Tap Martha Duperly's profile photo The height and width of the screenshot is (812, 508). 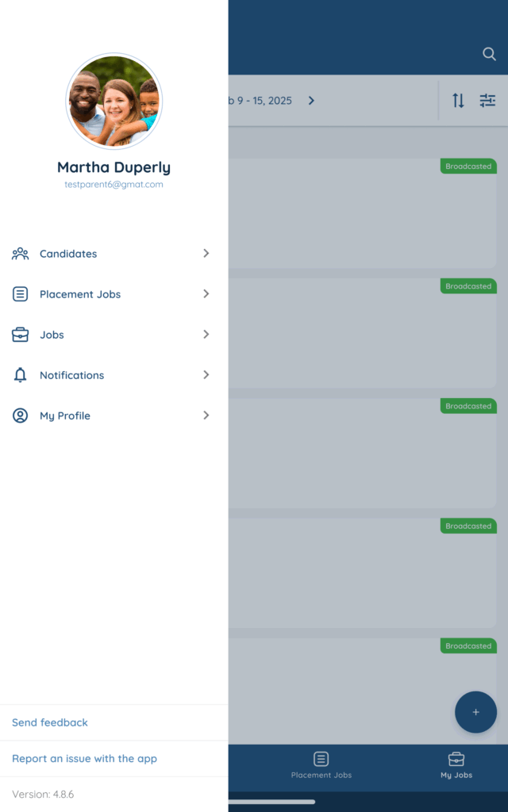[x=114, y=101]
